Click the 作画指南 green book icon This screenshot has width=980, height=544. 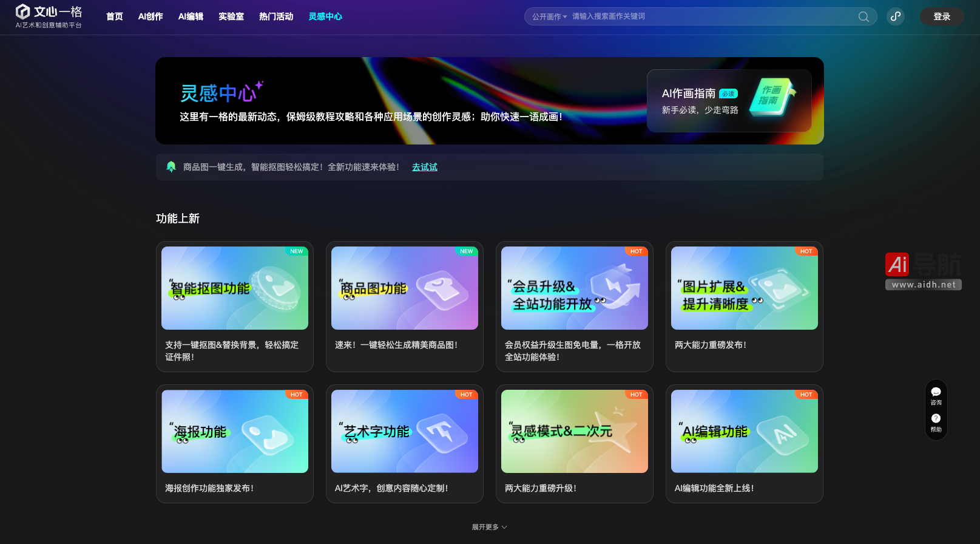(x=771, y=97)
